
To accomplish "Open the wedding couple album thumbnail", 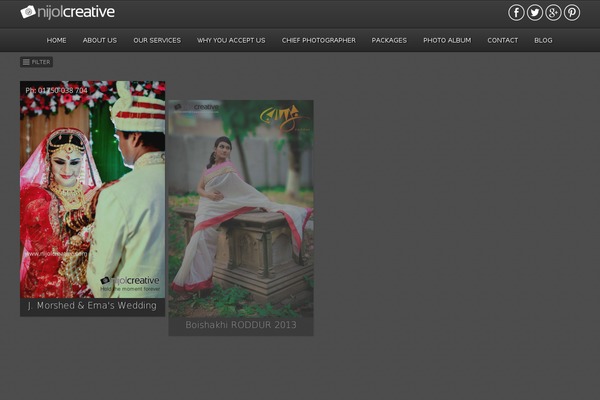I will [93, 189].
